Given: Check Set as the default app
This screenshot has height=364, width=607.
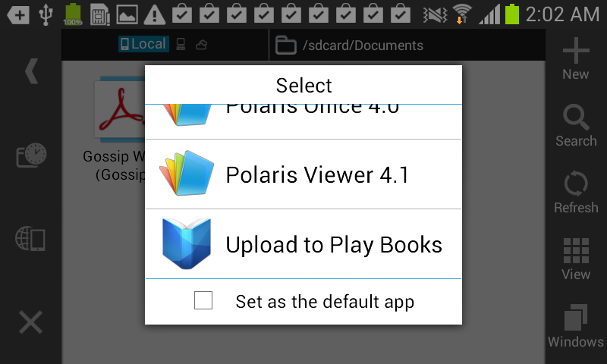Looking at the screenshot, I should click(203, 300).
